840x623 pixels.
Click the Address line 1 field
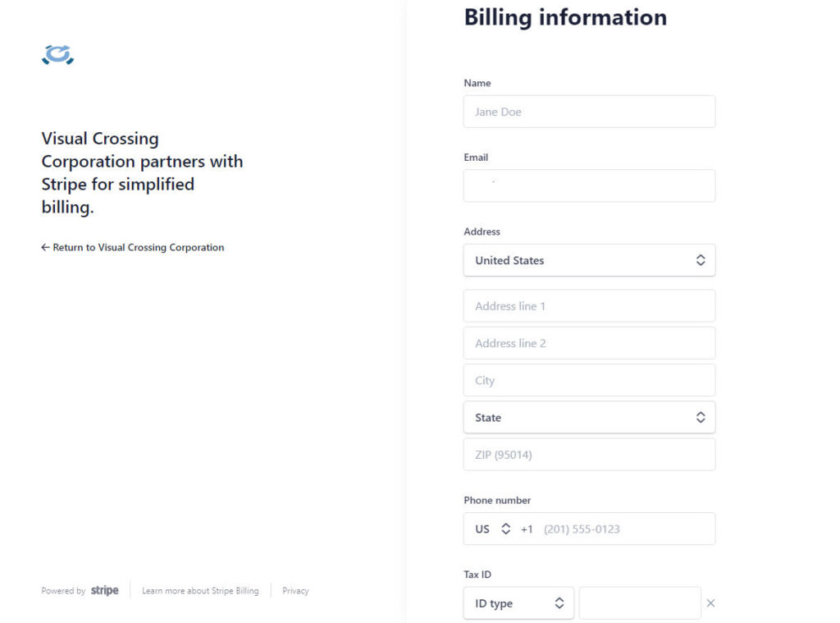(x=589, y=306)
